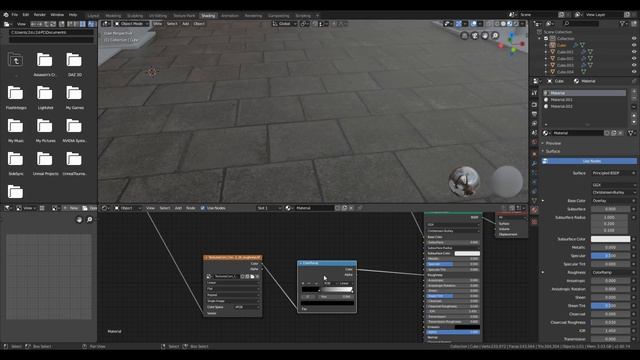Click the file browser path field
The width and height of the screenshot is (640, 360).
(x=51, y=32)
